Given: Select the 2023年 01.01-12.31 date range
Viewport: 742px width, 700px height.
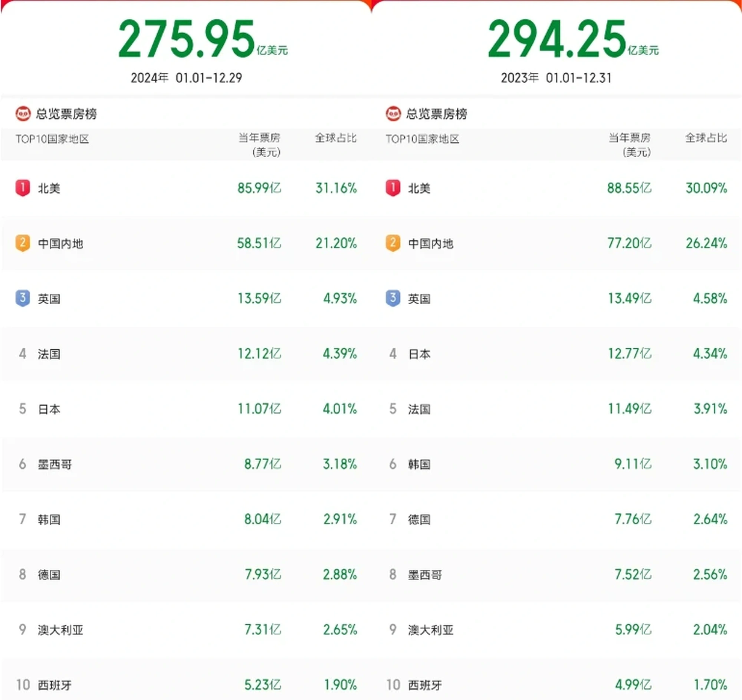Looking at the screenshot, I should coord(556,78).
